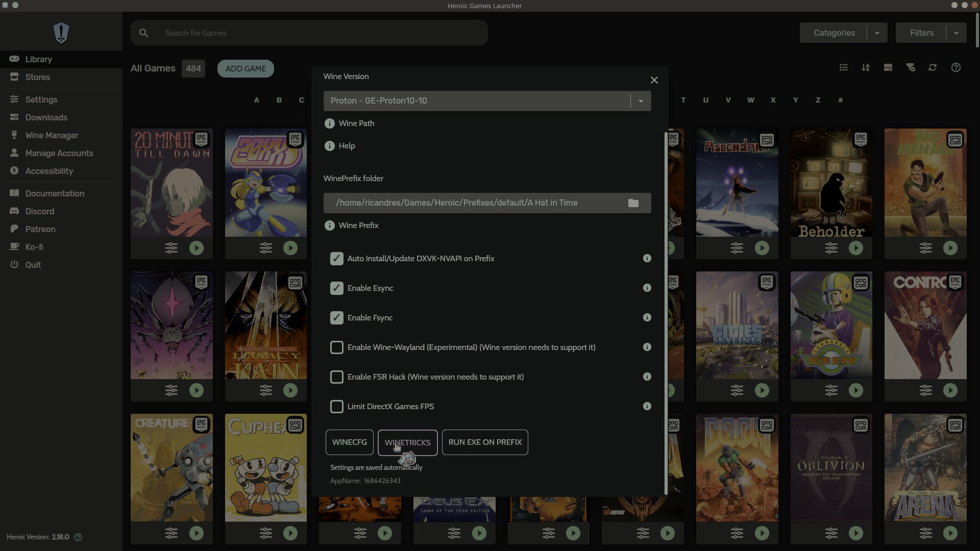The image size is (980, 551).
Task: Open Settings from sidebar
Action: click(x=61, y=99)
